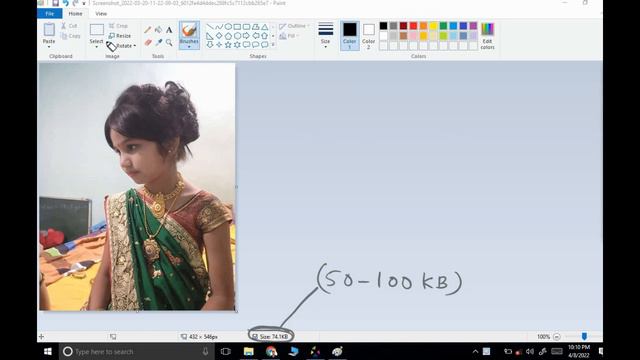This screenshot has width=640, height=360.
Task: Choose the Down arrow shape
Action: 210,44
